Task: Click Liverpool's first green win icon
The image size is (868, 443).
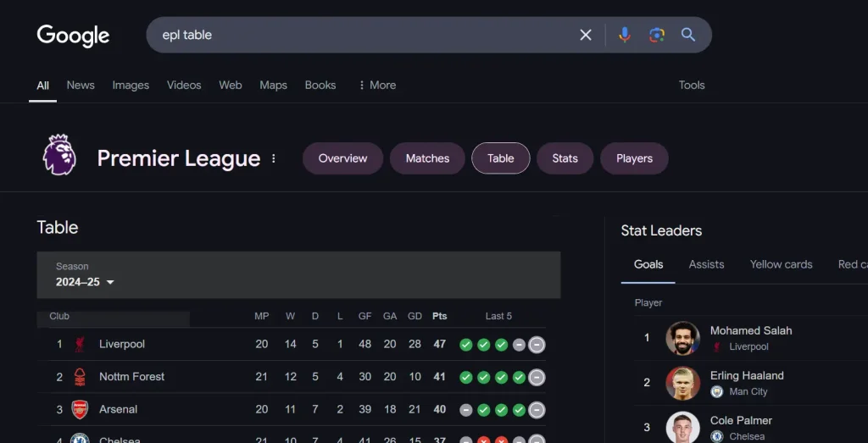Action: point(466,345)
